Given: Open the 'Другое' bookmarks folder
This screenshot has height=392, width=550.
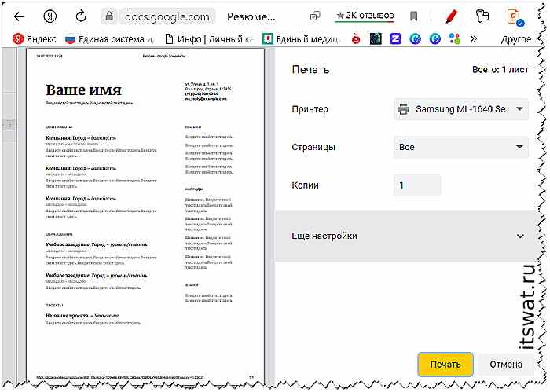Looking at the screenshot, I should click(x=515, y=38).
